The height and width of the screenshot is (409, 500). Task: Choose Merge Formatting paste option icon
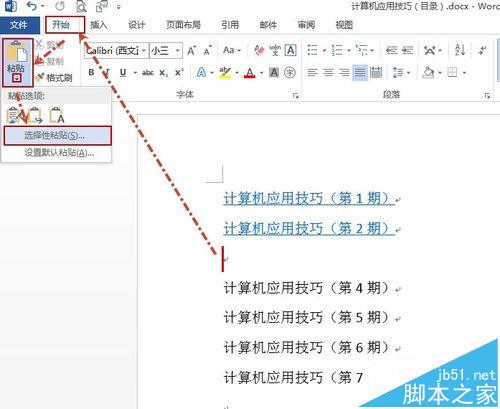35,115
